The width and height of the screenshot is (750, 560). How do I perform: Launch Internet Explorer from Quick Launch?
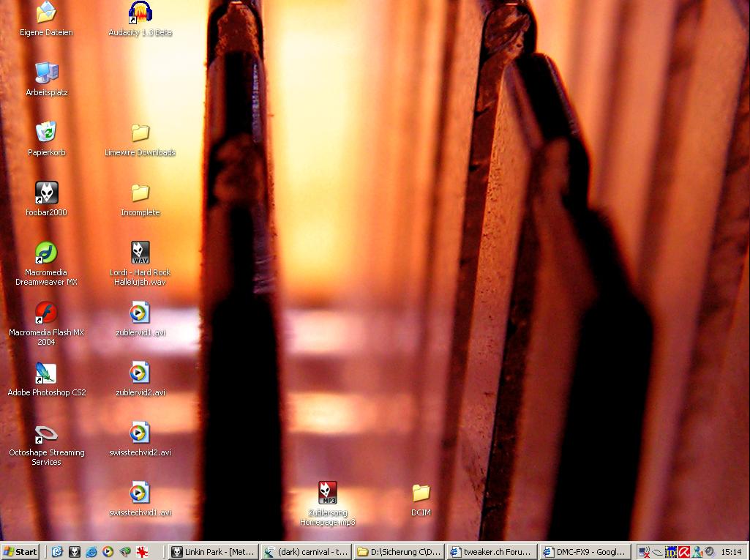pos(91,552)
